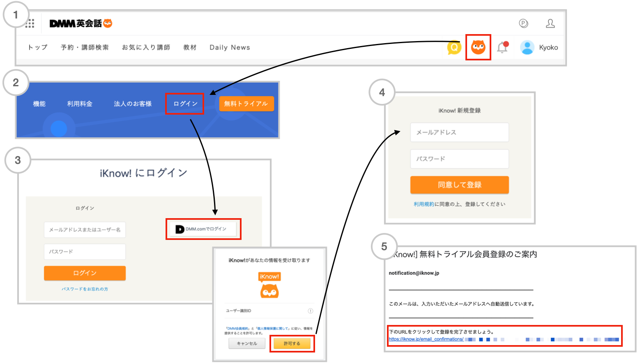
Task: Open the 個人情報保護に関して link
Action: tap(273, 329)
